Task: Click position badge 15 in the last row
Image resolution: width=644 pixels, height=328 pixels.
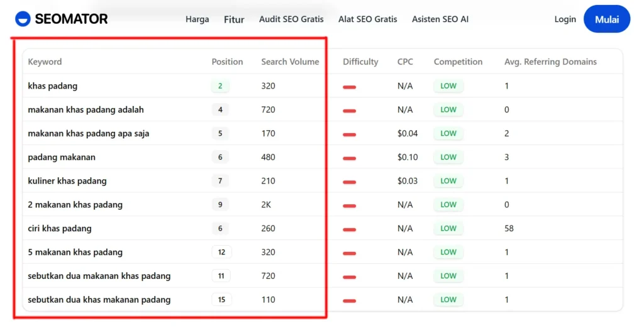Action: point(221,300)
